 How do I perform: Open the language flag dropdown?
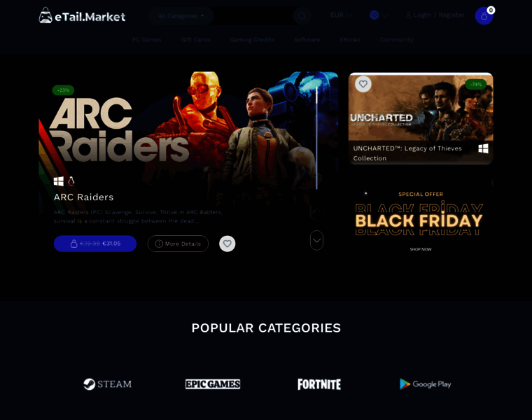click(378, 15)
